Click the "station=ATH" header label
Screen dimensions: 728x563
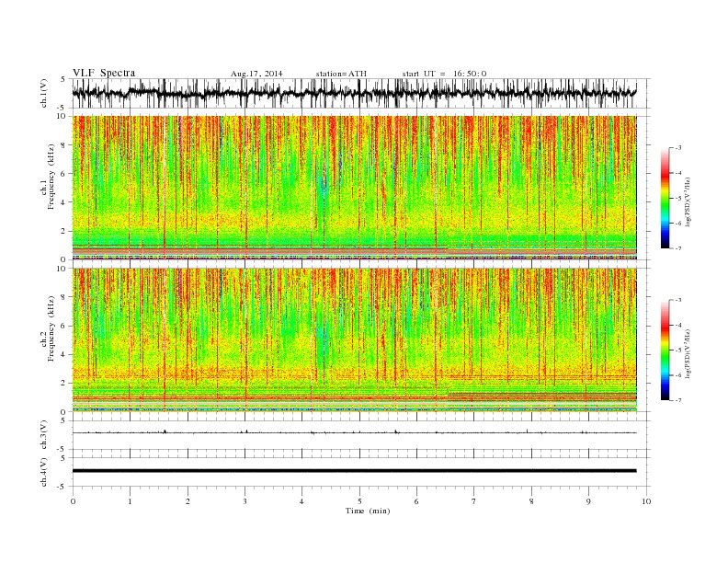(341, 74)
